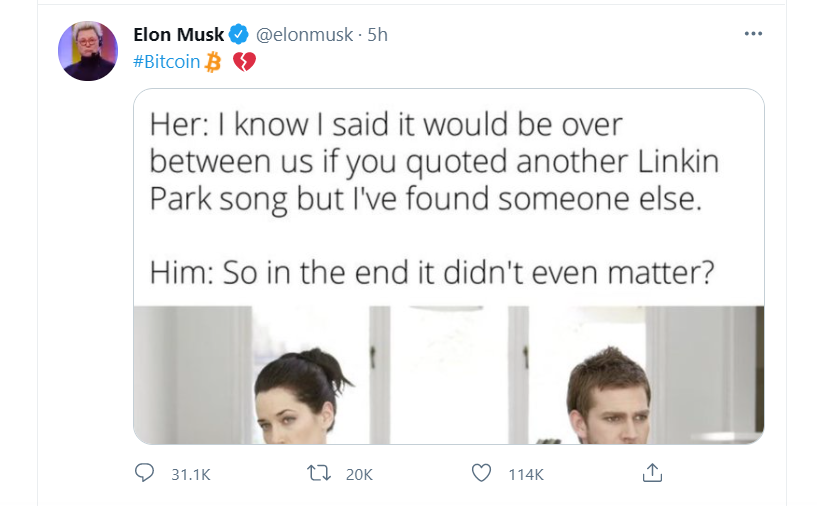Click the 20K retweet count
The height and width of the screenshot is (506, 817).
tap(358, 474)
